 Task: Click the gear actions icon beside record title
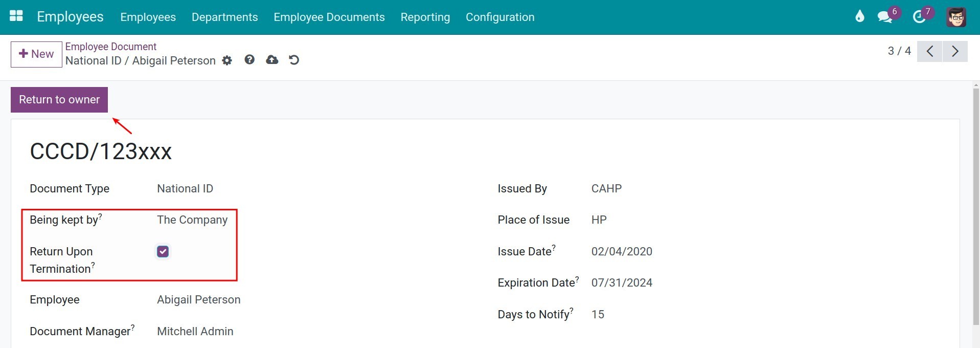tap(227, 61)
